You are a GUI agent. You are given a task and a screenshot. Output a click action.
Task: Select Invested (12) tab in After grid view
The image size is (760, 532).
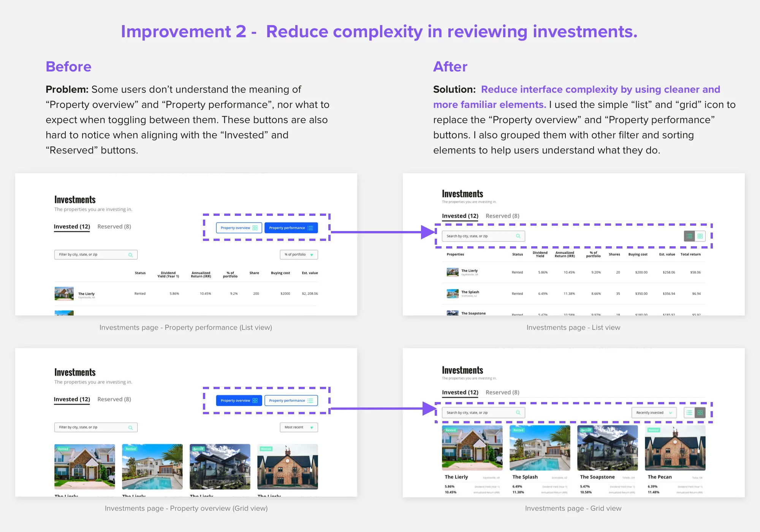460,392
